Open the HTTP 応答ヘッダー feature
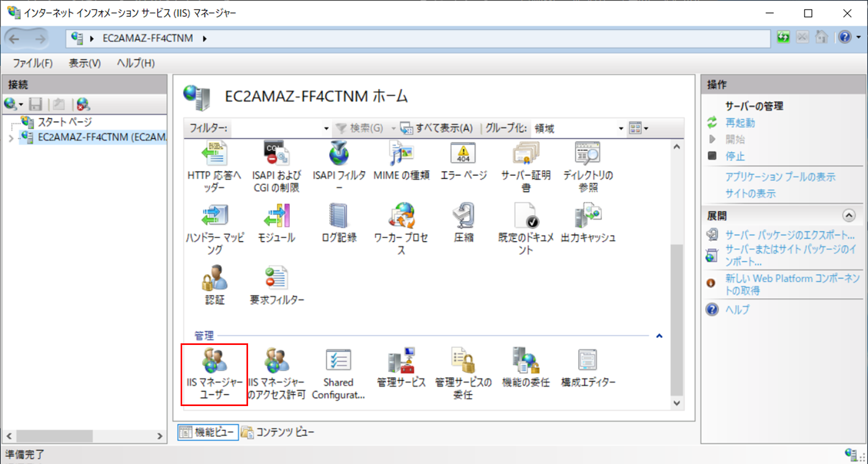This screenshot has height=464, width=868. point(215,166)
